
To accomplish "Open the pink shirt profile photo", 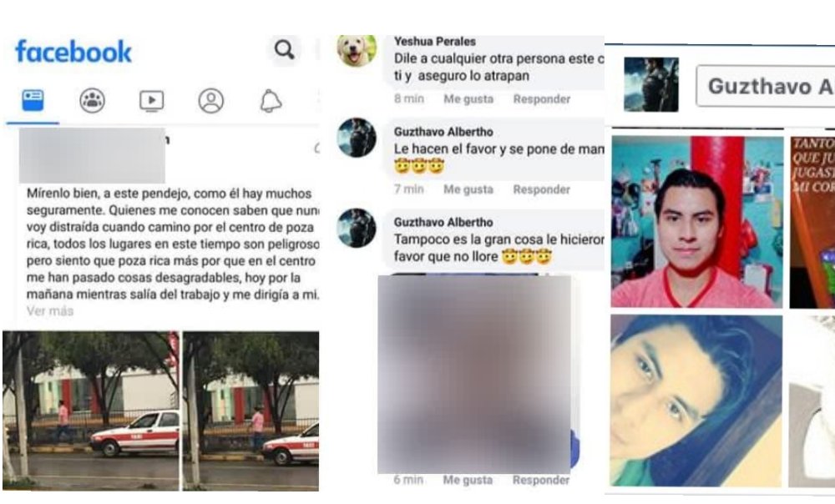I will (697, 222).
